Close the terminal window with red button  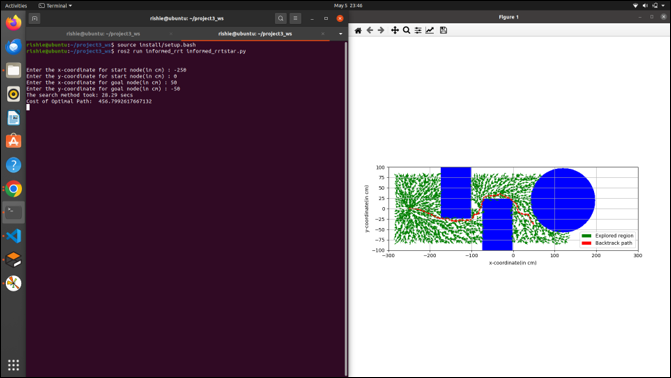tap(340, 18)
